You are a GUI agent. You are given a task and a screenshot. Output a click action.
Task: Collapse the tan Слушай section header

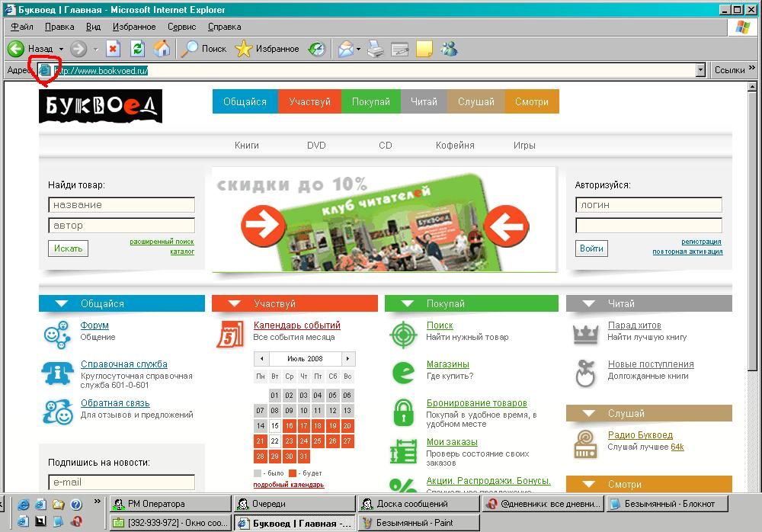click(649, 413)
